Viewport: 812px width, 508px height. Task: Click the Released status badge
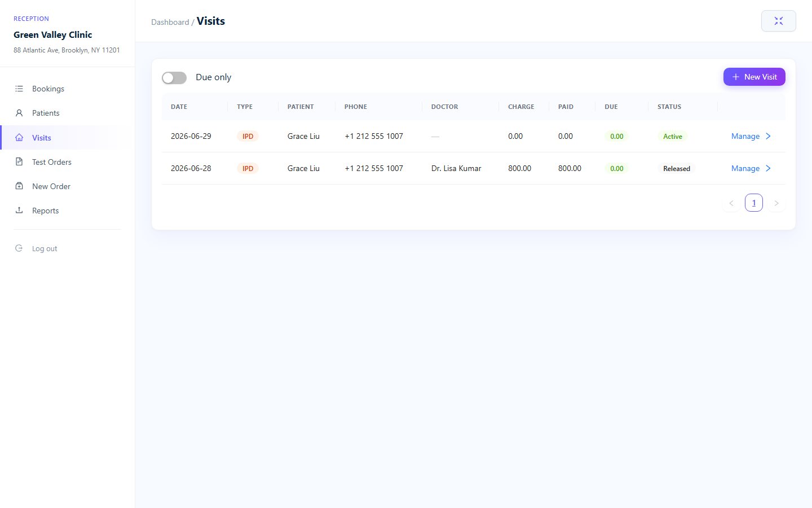pos(677,168)
